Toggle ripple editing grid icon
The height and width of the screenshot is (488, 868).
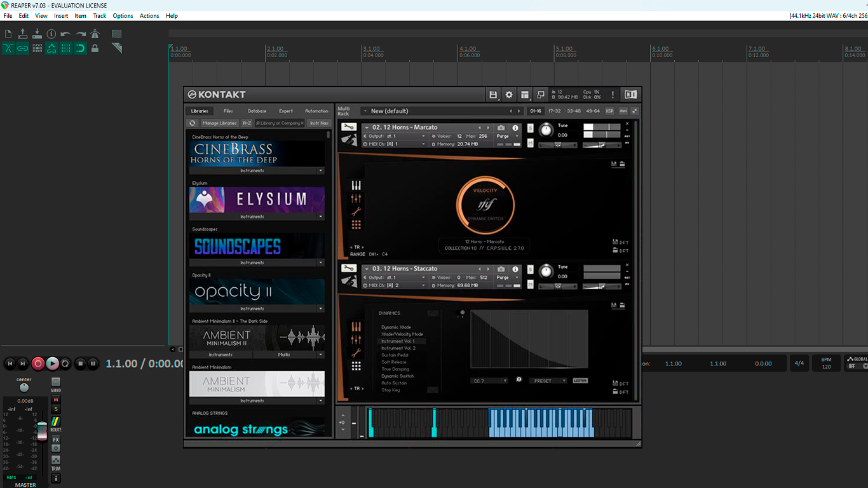37,48
